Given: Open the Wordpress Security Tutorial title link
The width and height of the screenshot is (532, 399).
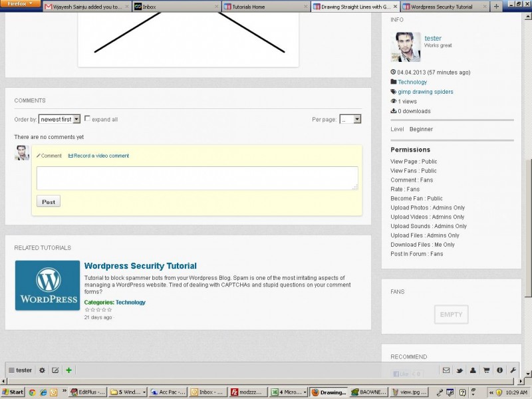Looking at the screenshot, I should pos(140,266).
